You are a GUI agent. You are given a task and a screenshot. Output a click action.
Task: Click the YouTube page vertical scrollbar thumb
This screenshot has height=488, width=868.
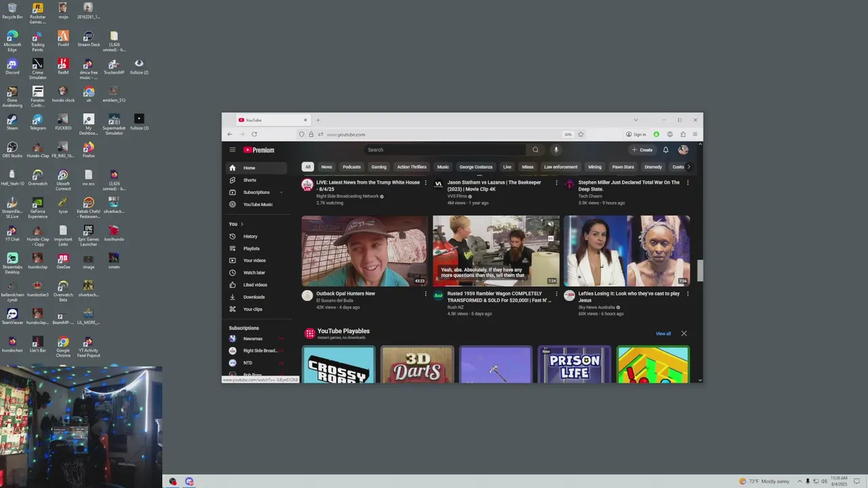click(x=700, y=270)
